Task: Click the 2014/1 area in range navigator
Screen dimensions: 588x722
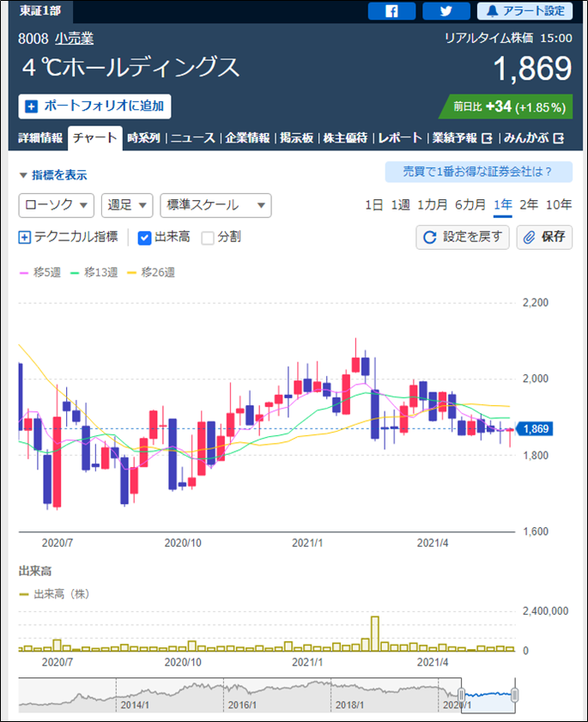Action: tap(135, 705)
